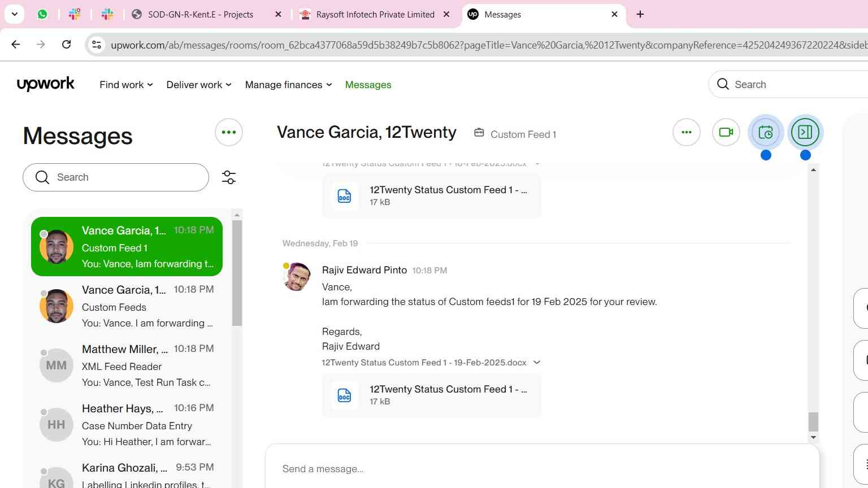Close the Raysoft Infotech tab

446,14
